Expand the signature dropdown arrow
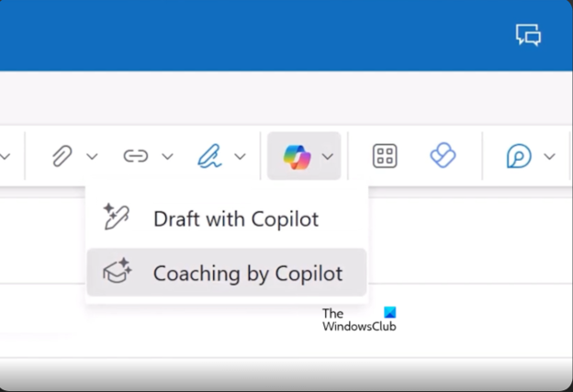The image size is (573, 392). [240, 157]
